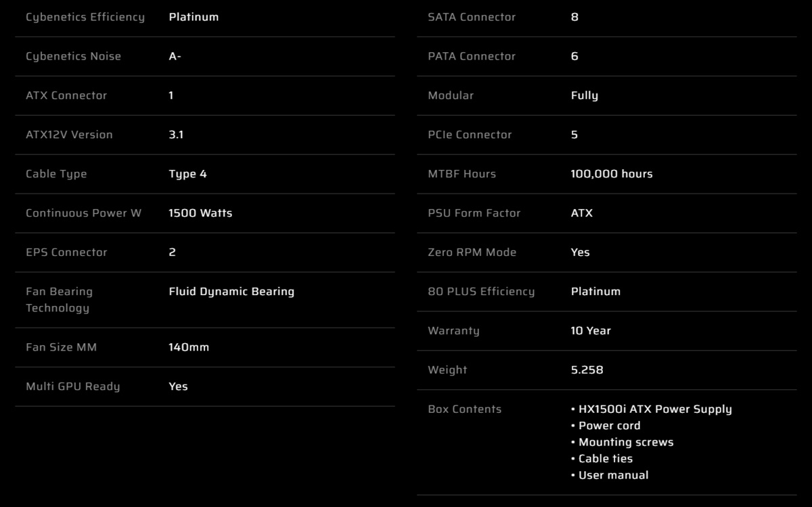
Task: Click the 1500 Watts continuous power value
Action: [x=200, y=213]
